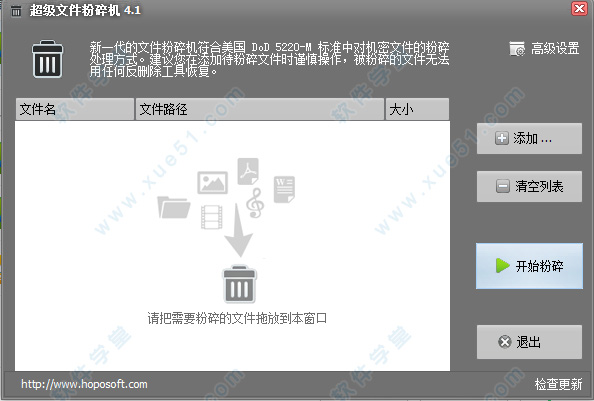Click the image picture icon in drop area

coord(213,183)
